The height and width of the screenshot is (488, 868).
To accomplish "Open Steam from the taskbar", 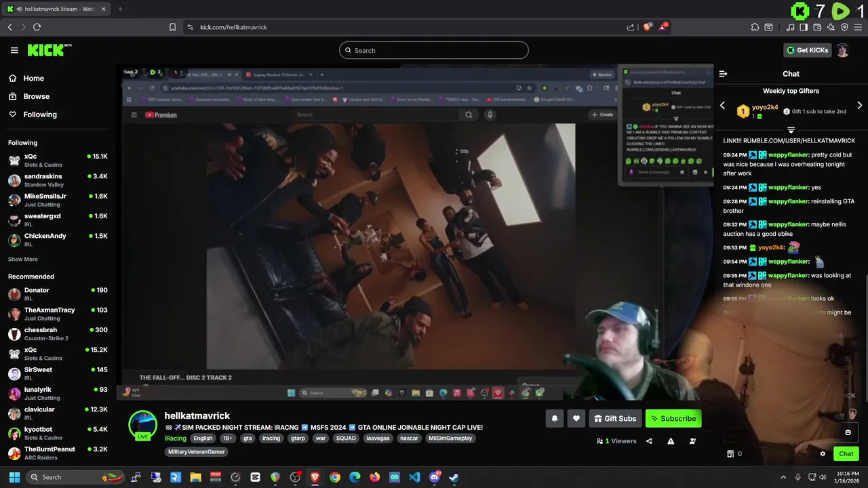I will pyautogui.click(x=454, y=477).
